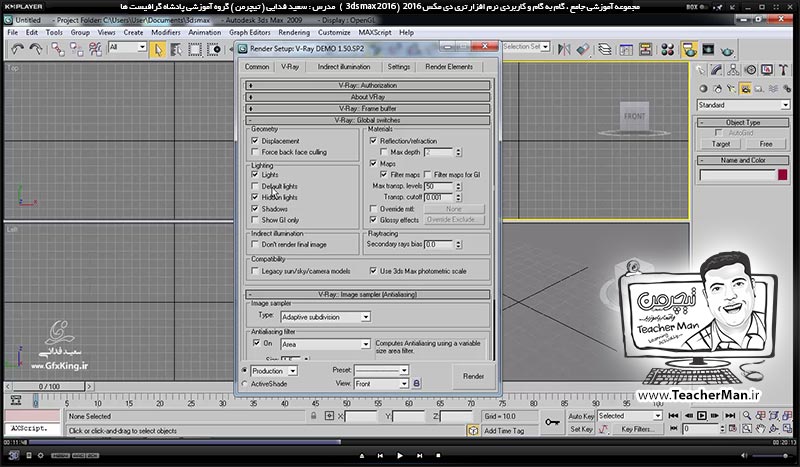This screenshot has width=800, height=467.
Task: Toggle the Hidden lights checkbox
Action: [x=255, y=197]
